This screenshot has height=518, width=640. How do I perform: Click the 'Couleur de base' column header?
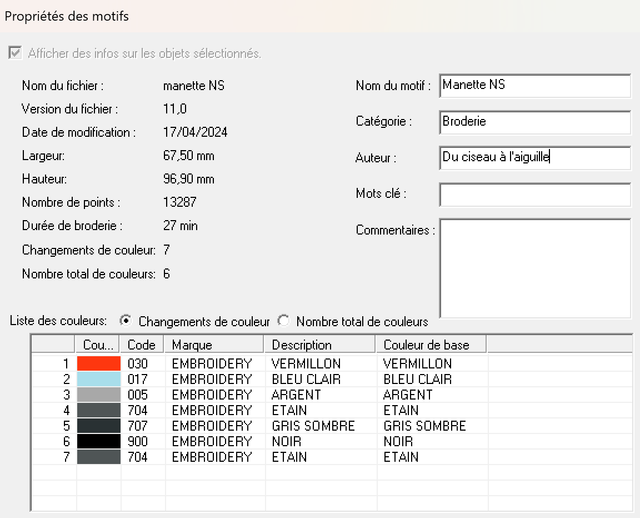(432, 345)
